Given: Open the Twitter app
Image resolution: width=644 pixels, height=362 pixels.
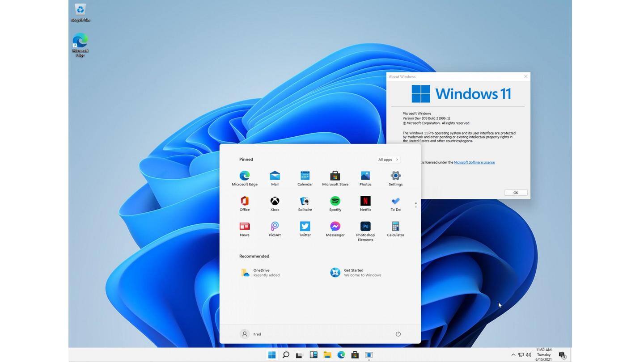Looking at the screenshot, I should tap(305, 229).
